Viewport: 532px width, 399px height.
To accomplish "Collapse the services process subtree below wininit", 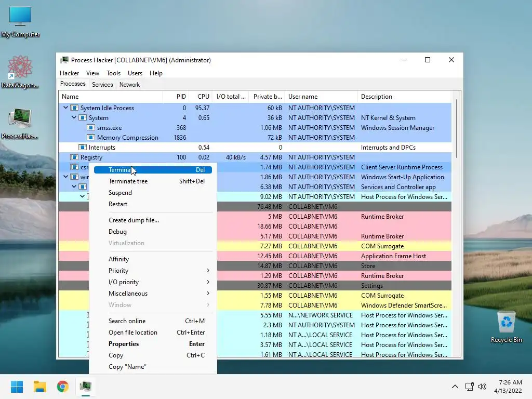I will [x=74, y=187].
